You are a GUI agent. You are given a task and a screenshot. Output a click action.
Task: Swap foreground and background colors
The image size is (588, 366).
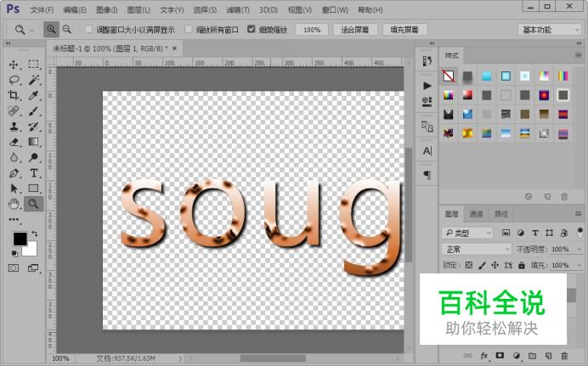35,234
